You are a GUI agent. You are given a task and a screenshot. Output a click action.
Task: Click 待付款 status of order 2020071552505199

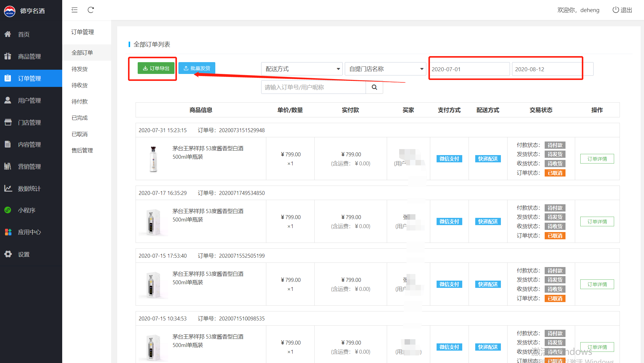[x=555, y=271]
